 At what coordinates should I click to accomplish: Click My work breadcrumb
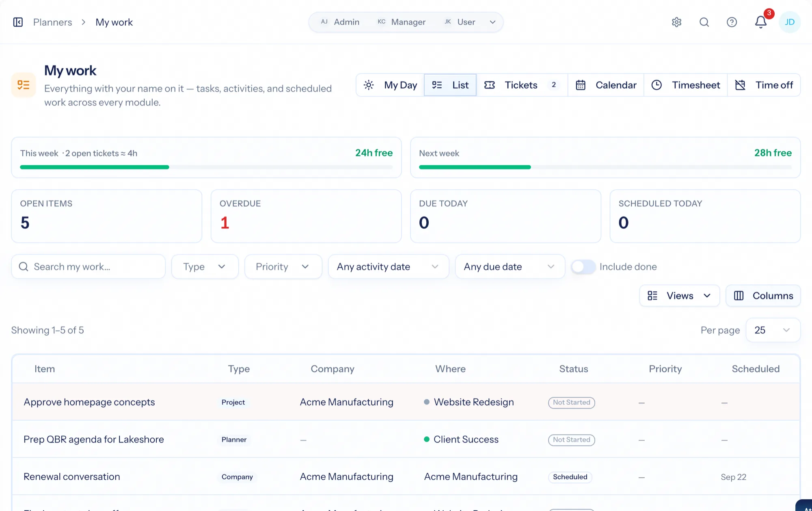coord(114,22)
